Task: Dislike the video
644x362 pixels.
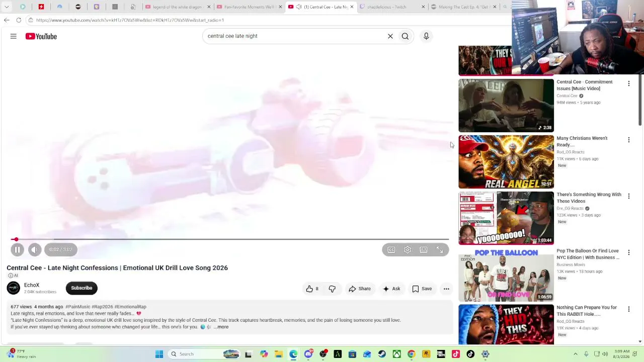Action: pos(332,289)
